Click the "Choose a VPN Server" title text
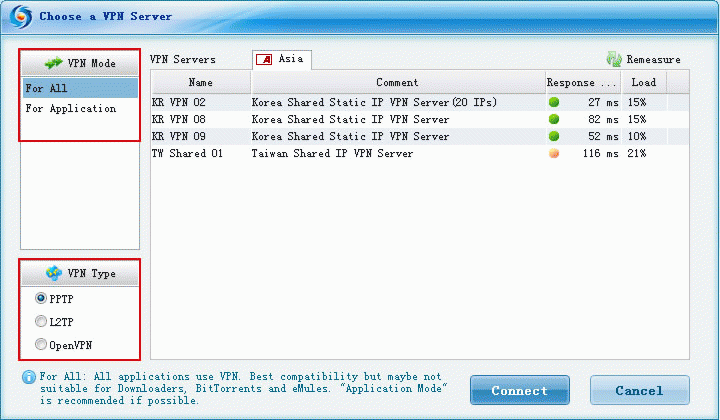Image resolution: width=720 pixels, height=420 pixels. [106, 17]
